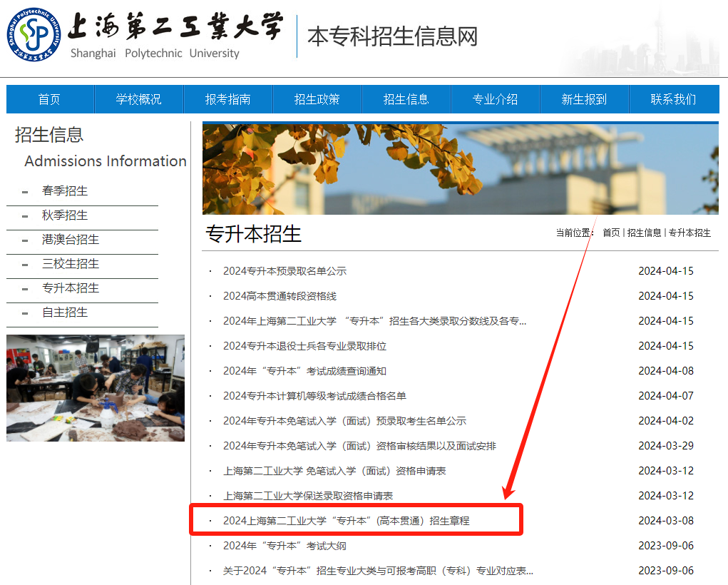Select the 招生政策 menu item
This screenshot has width=728, height=585.
coord(317,98)
